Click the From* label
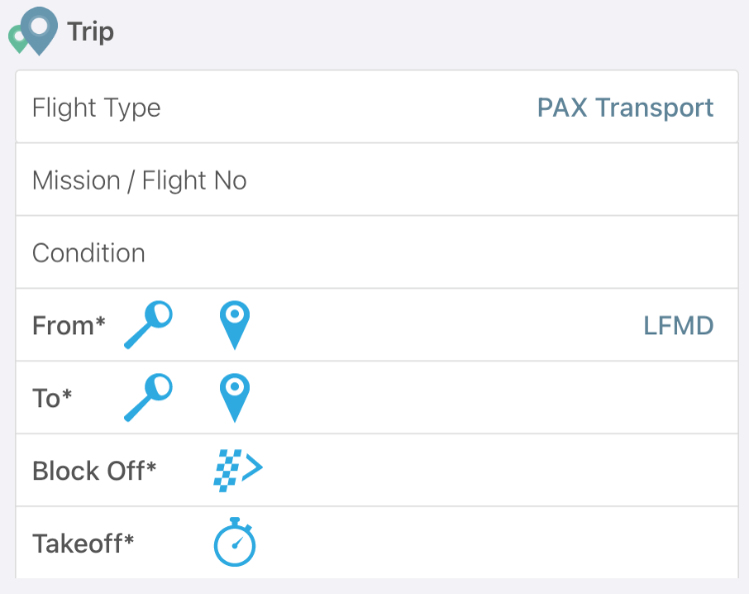Screen dimensions: 749x594 [69, 326]
